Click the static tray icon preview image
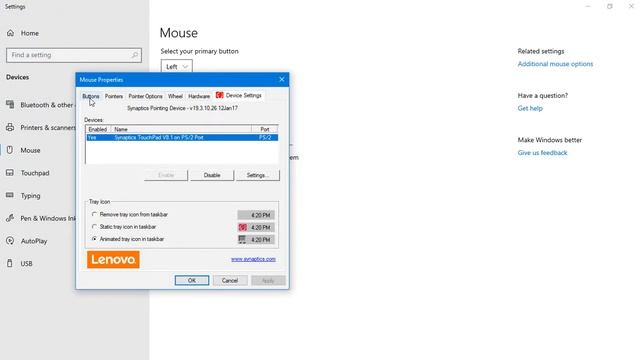The image size is (640, 360). click(x=243, y=227)
